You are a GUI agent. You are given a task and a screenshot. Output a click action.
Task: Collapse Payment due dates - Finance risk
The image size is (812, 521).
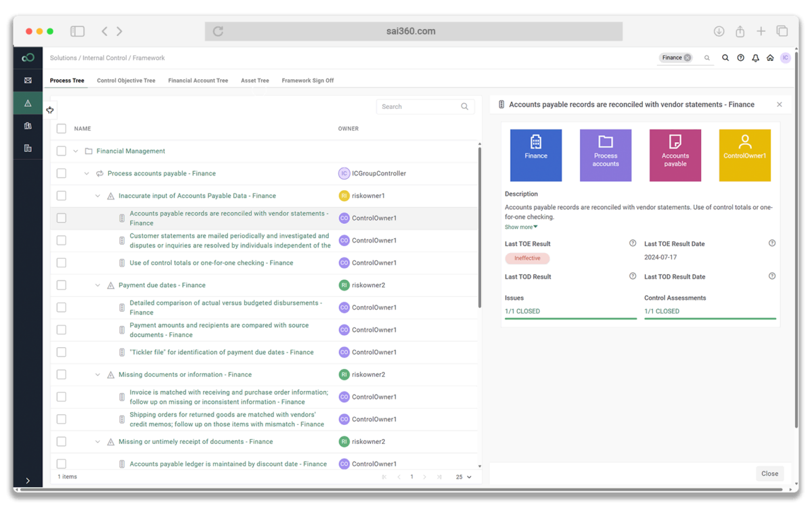97,286
